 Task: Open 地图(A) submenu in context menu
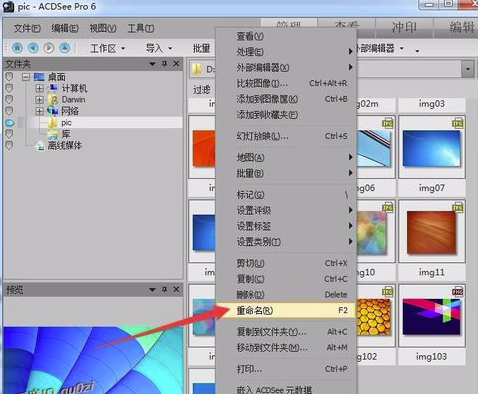point(286,157)
